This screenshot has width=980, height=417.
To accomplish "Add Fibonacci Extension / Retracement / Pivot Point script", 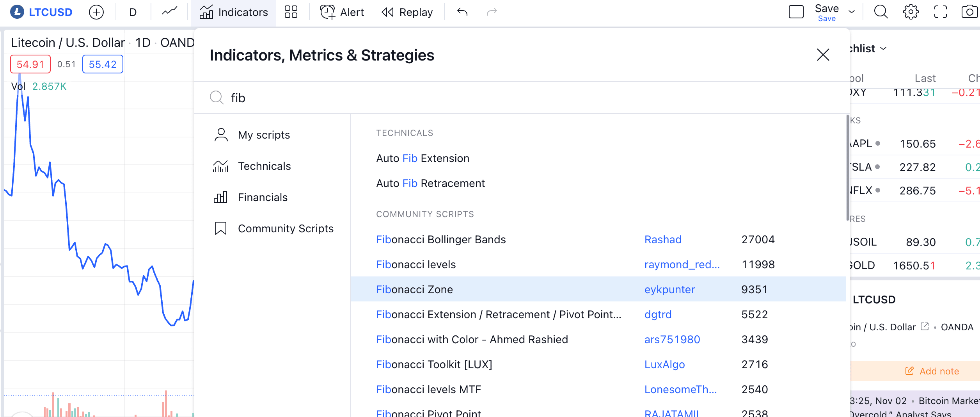I will 598,314.
